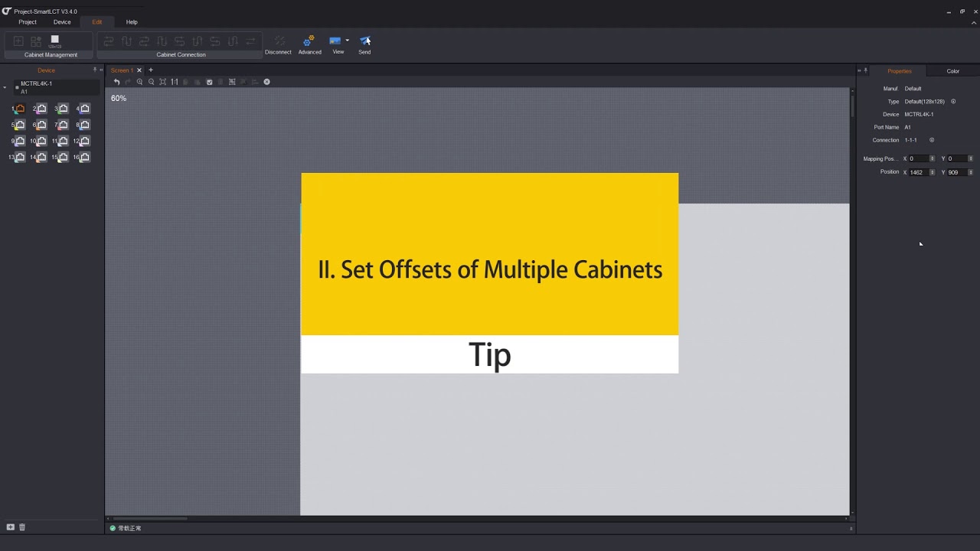Zoom in on the screen canvas
980x551 pixels.
tap(140, 82)
